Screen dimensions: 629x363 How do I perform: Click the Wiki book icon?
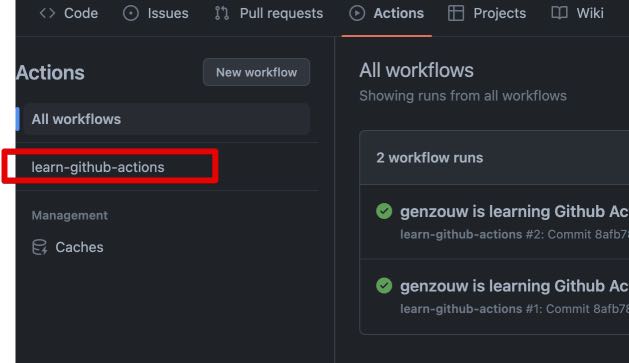(x=559, y=13)
